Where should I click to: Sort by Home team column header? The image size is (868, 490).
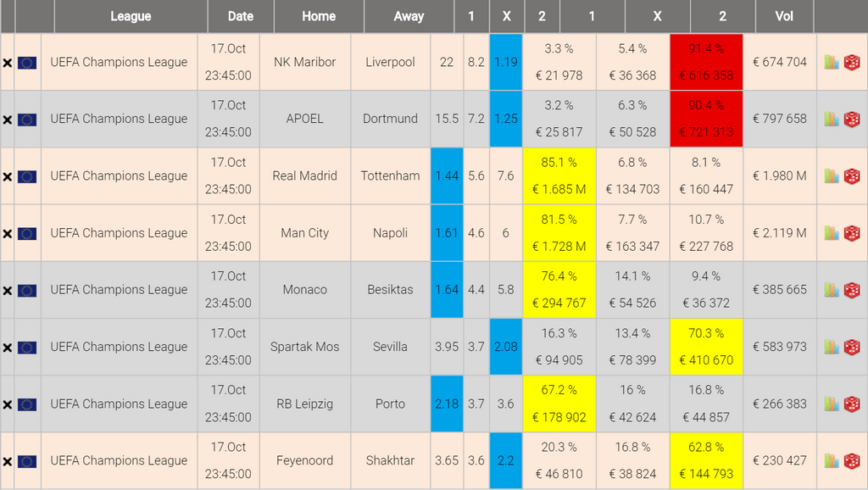tap(319, 16)
